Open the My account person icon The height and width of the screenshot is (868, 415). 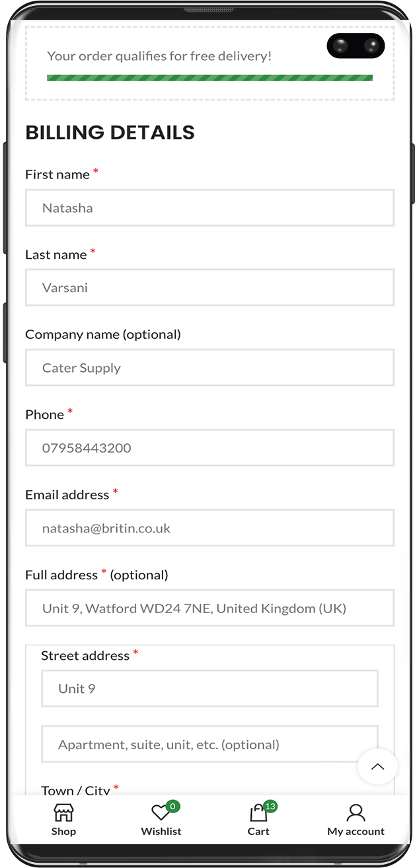click(x=356, y=813)
